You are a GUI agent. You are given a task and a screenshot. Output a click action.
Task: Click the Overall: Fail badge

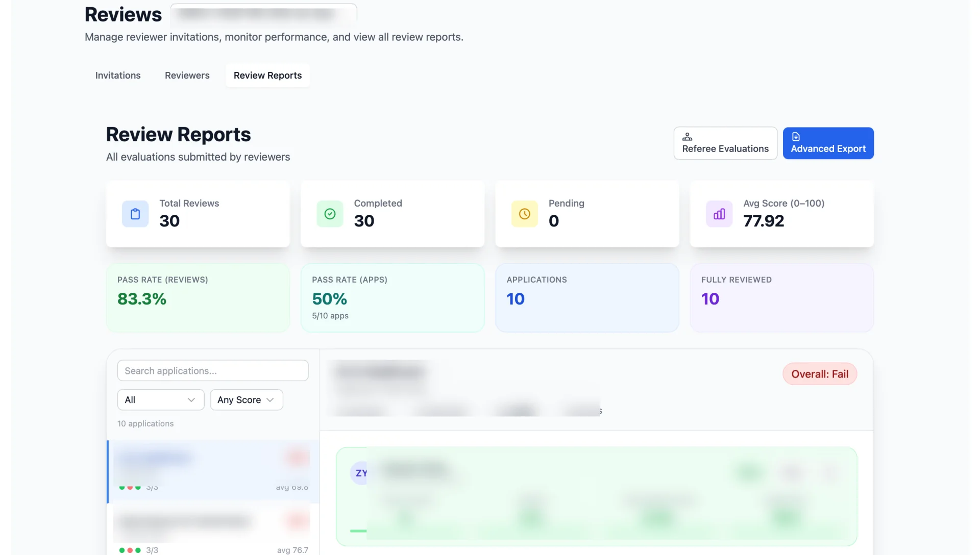pos(819,374)
